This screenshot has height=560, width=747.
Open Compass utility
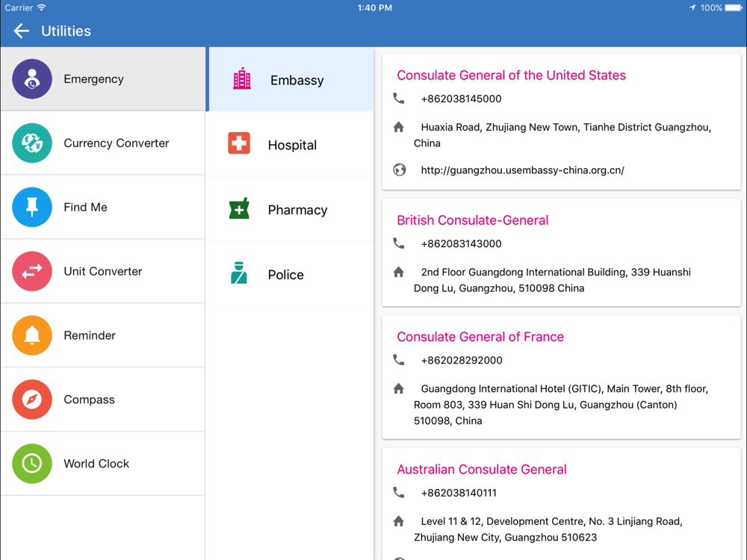pos(103,399)
